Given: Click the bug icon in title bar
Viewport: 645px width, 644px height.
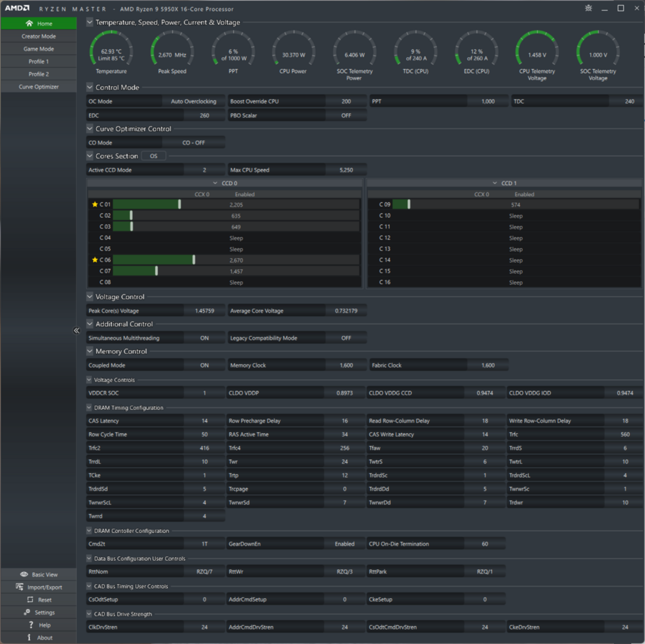Looking at the screenshot, I should [x=588, y=8].
